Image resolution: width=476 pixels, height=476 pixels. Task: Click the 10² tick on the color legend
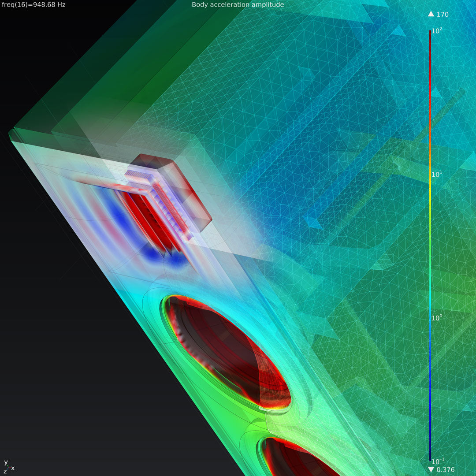coord(437,31)
